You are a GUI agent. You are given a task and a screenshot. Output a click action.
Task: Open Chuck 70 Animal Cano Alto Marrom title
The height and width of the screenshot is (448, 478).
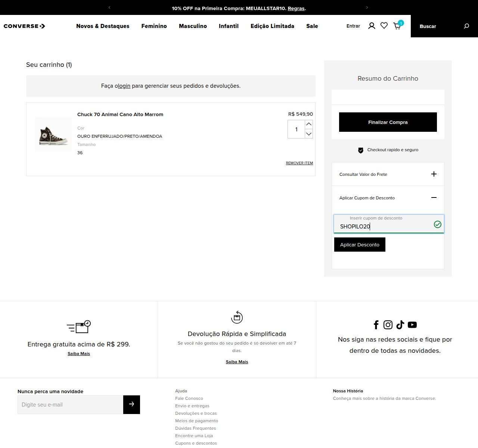(x=120, y=115)
